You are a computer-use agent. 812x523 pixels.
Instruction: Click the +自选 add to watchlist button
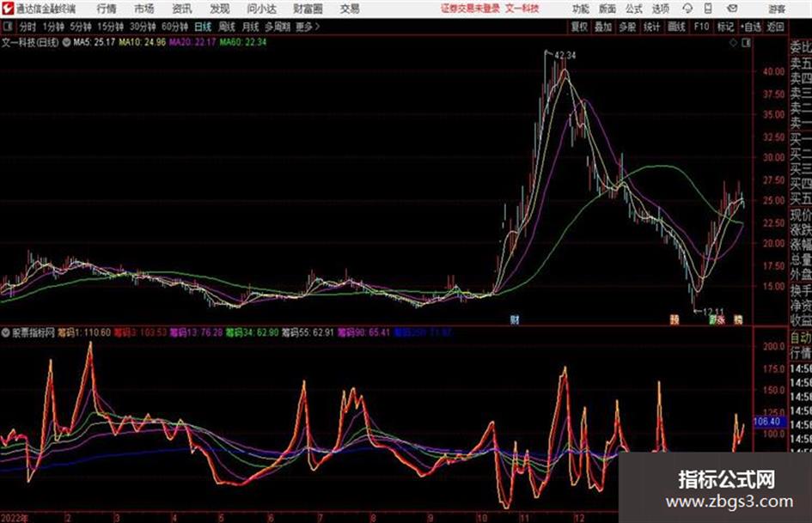coord(751,27)
